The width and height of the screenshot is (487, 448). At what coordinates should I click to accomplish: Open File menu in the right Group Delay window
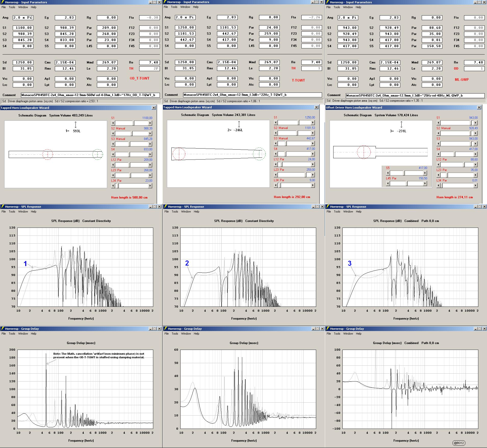[x=329, y=334]
